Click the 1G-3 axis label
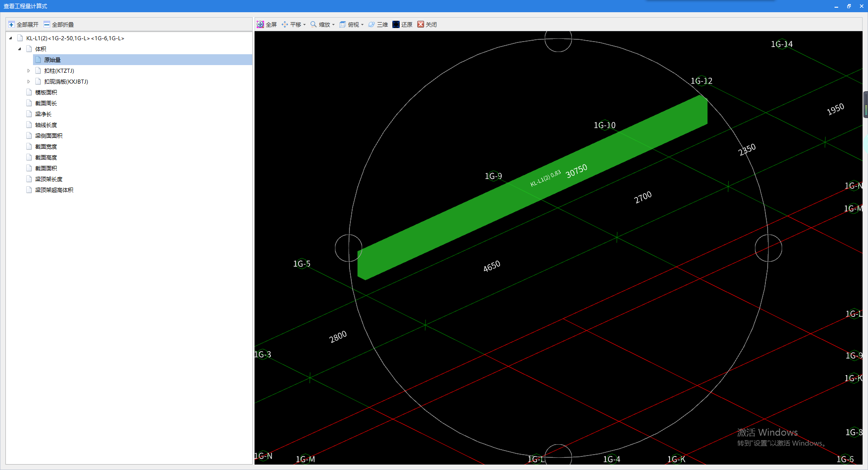 263,354
